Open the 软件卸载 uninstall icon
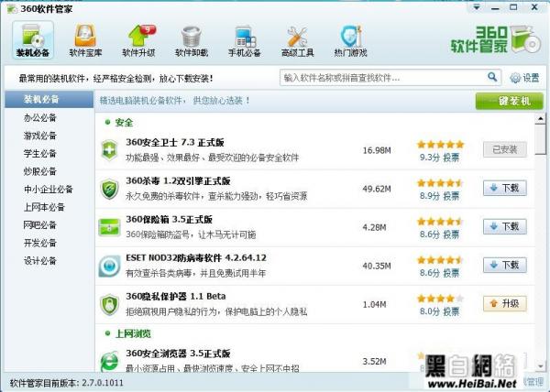This screenshot has height=392, width=550. click(x=192, y=40)
